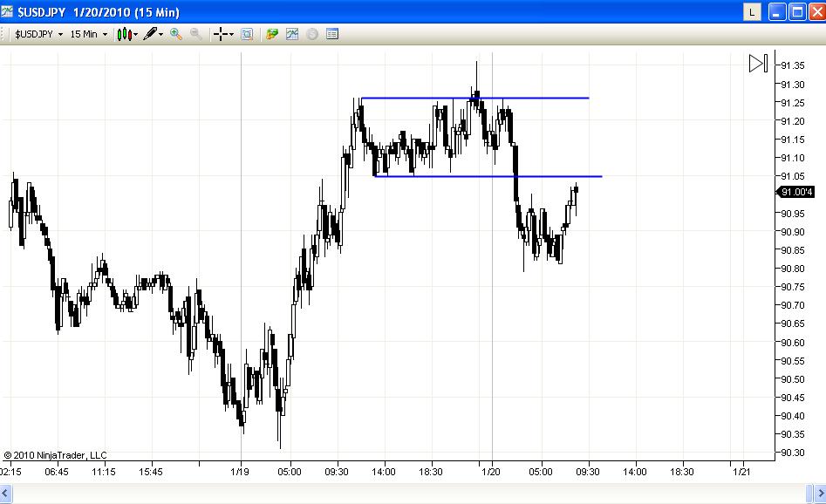
Task: Click the horizontal scrollbar left arrow
Action: 6,494
